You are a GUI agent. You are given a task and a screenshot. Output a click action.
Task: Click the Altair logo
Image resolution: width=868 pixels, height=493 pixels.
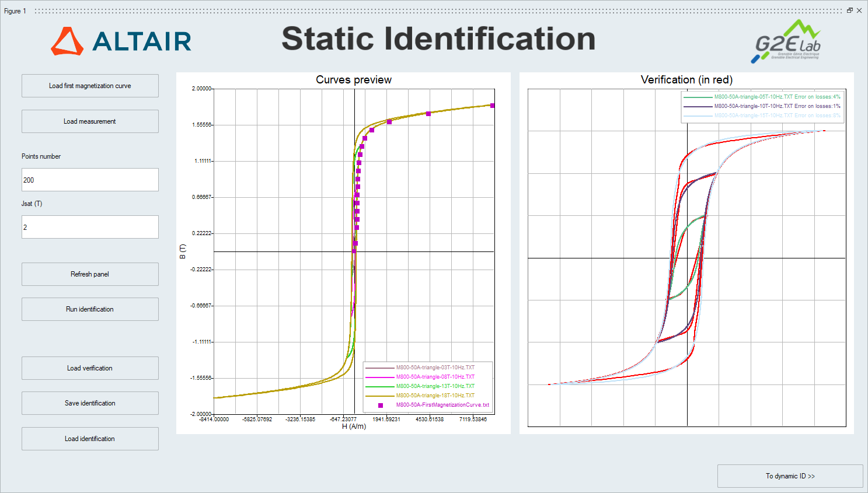[x=121, y=41]
